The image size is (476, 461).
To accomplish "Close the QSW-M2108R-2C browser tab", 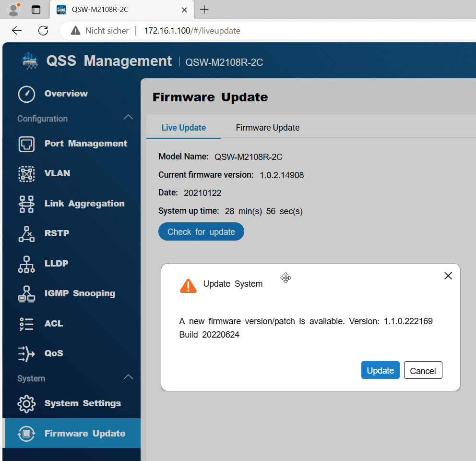I will point(184,10).
